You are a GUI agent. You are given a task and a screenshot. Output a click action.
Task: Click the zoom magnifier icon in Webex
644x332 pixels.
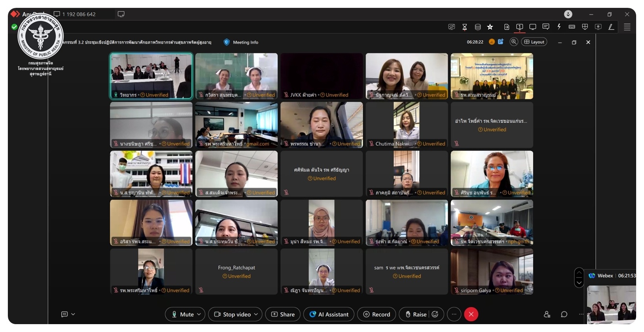(x=514, y=42)
